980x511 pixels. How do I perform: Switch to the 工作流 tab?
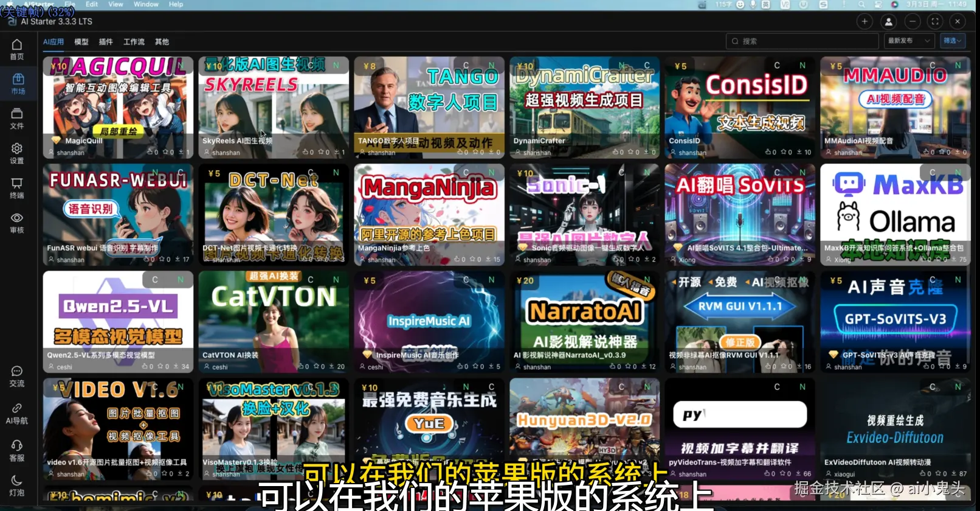pos(134,42)
